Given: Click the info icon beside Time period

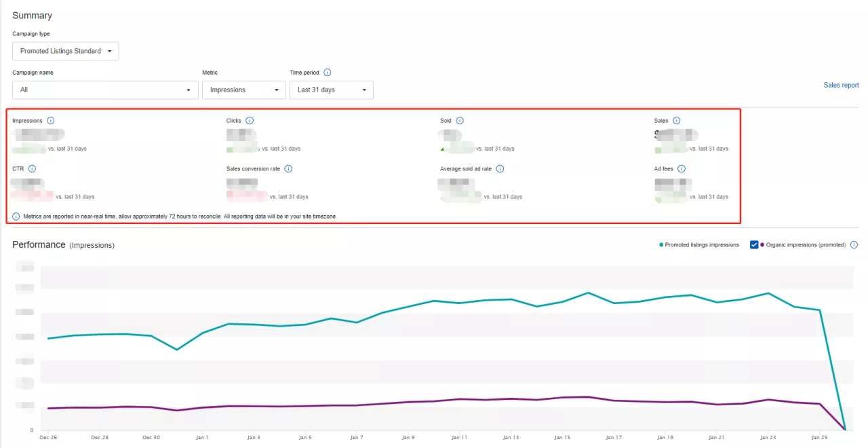Looking at the screenshot, I should (328, 73).
